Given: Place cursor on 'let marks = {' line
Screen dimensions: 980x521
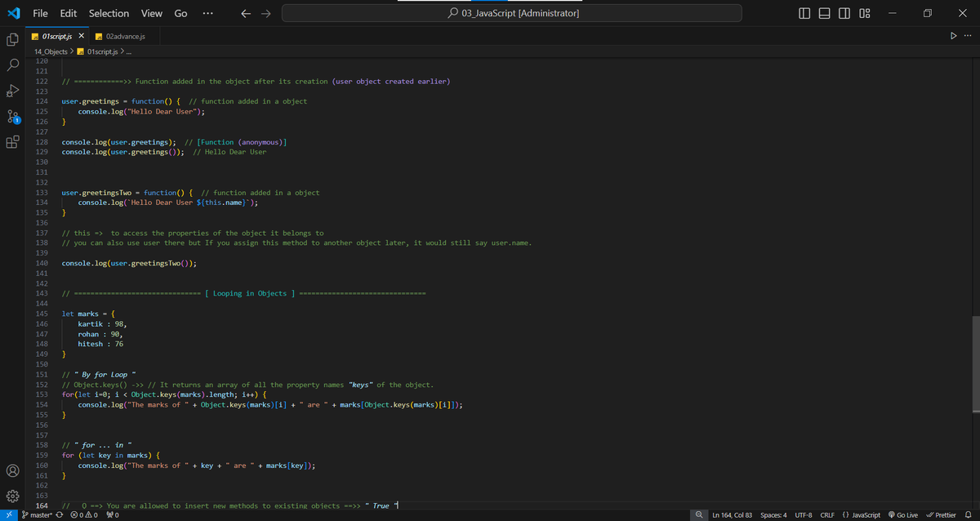Looking at the screenshot, I should point(88,314).
